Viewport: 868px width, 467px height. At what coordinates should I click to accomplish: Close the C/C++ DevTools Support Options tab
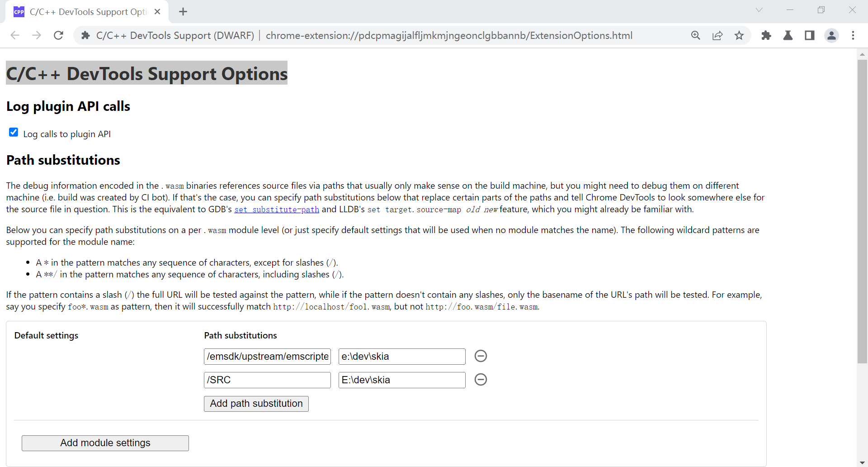(157, 12)
